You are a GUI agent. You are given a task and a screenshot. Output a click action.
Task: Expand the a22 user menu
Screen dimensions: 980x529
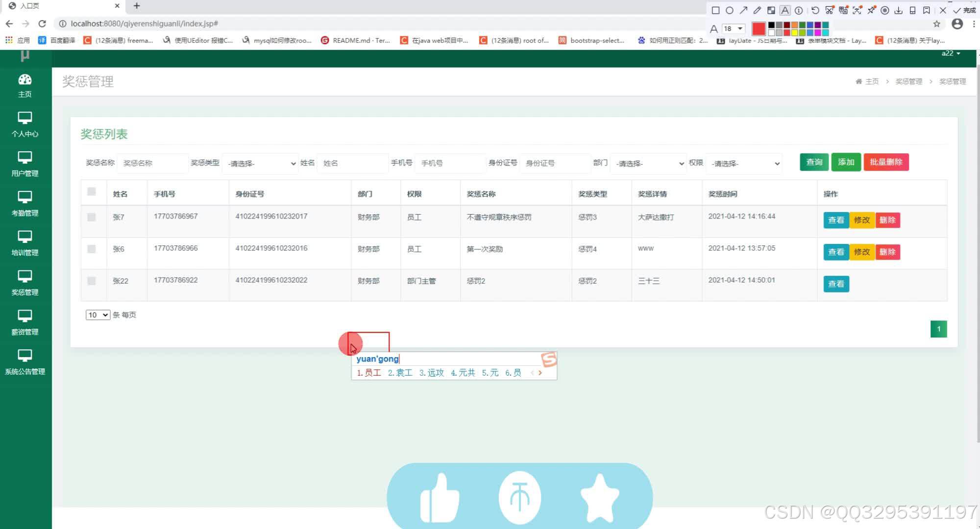[x=951, y=53]
